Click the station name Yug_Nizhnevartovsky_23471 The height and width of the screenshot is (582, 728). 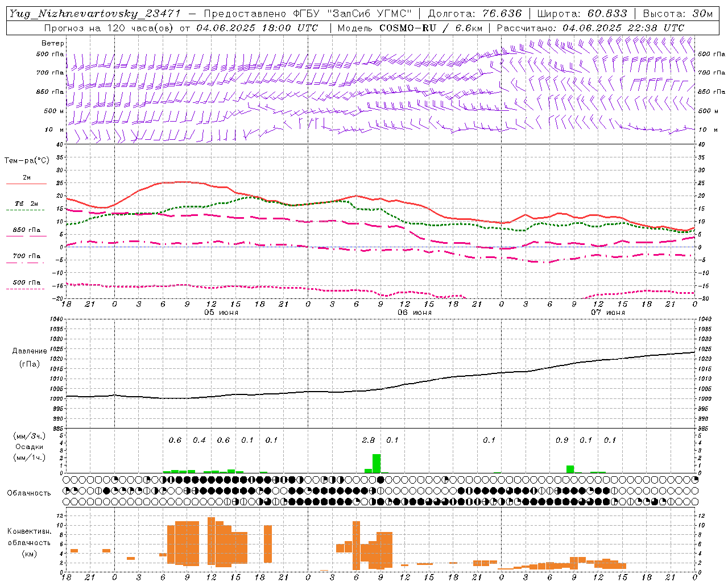94,14
